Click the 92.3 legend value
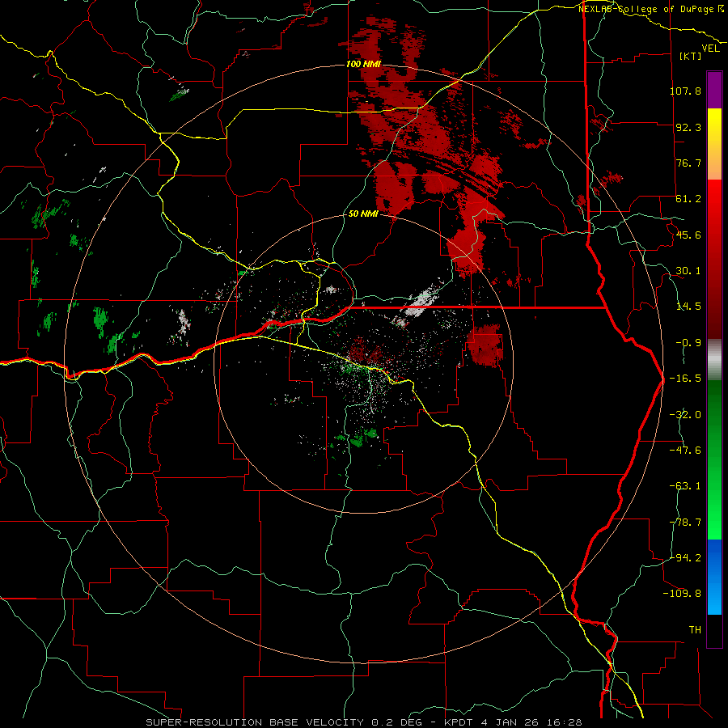 click(x=688, y=127)
